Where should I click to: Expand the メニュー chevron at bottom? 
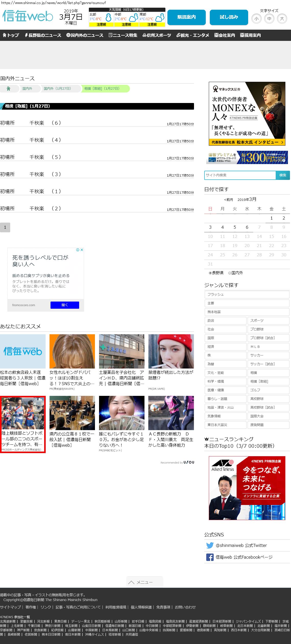[x=131, y=582]
